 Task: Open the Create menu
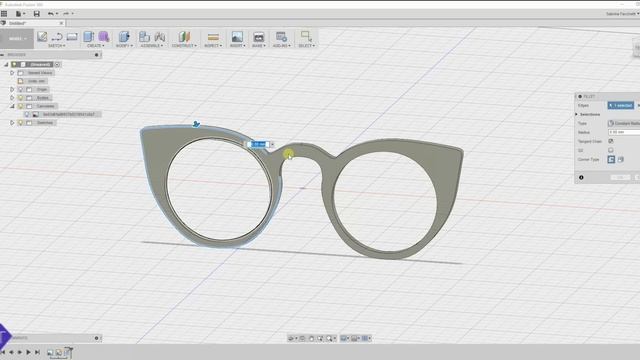[x=96, y=46]
